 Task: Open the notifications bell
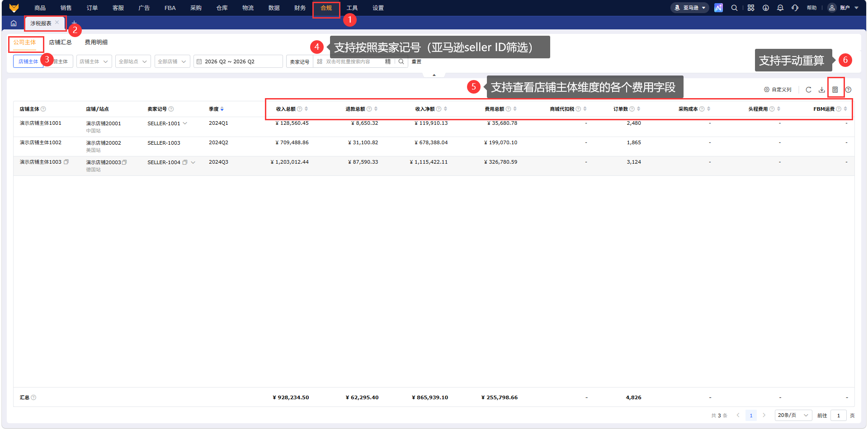tap(780, 8)
